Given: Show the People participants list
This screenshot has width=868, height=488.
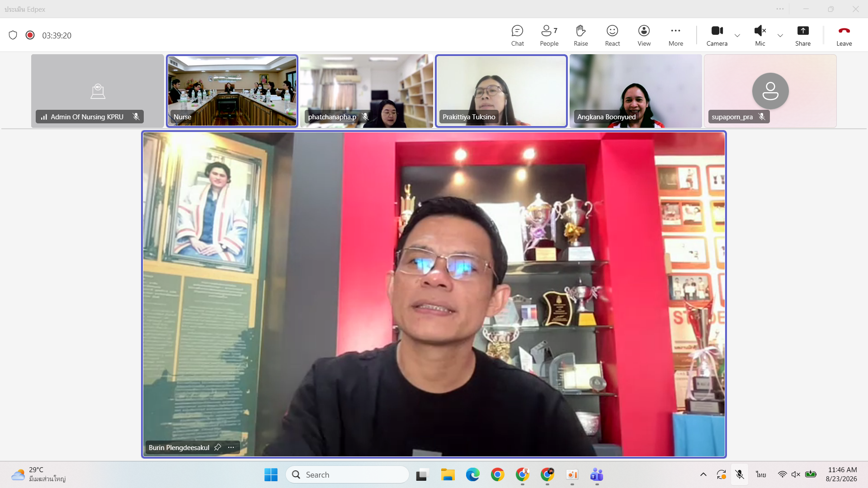Looking at the screenshot, I should (x=549, y=35).
